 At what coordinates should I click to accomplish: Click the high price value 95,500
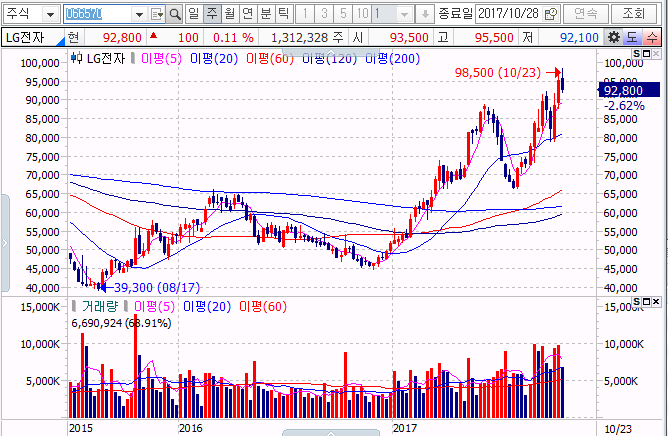494,38
